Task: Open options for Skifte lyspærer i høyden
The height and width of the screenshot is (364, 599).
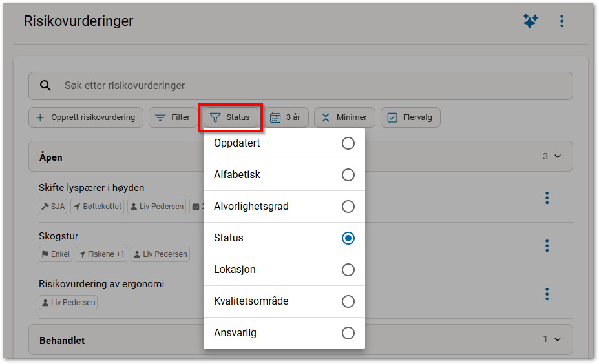Action: click(547, 197)
